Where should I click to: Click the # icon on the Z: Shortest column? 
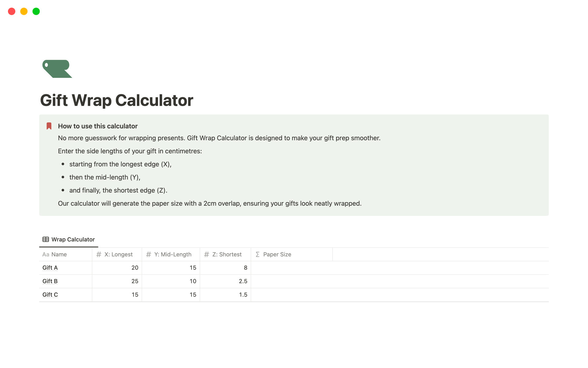point(206,254)
